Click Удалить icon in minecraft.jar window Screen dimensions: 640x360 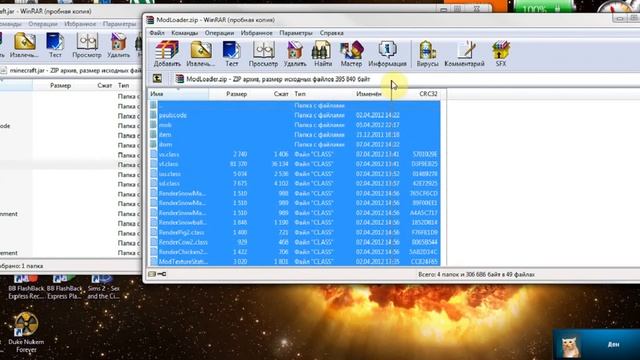coord(118,44)
